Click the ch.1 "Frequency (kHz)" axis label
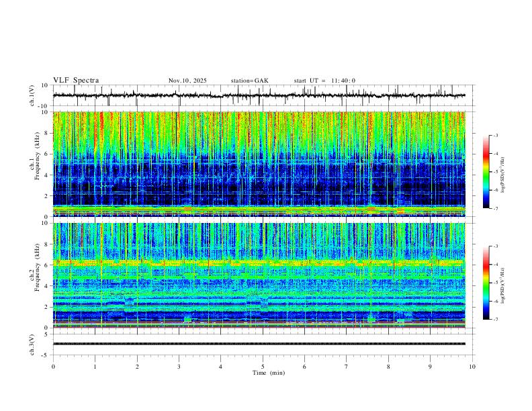 (37, 156)
